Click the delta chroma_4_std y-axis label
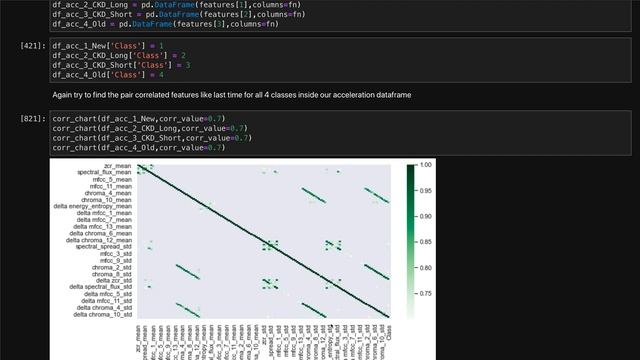640x360 pixels. click(x=104, y=308)
